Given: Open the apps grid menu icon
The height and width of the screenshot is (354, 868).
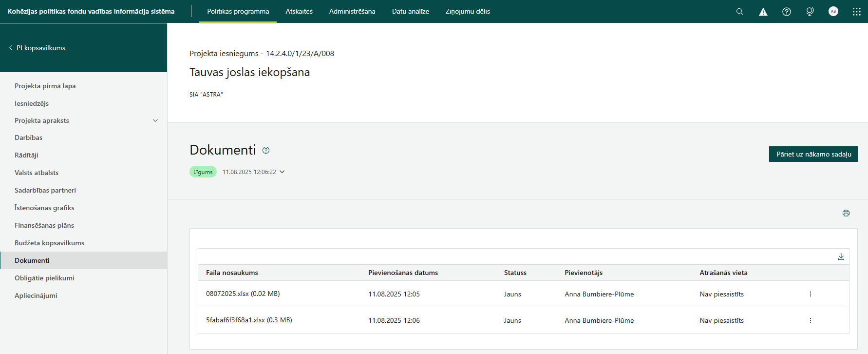Looking at the screenshot, I should pyautogui.click(x=857, y=12).
